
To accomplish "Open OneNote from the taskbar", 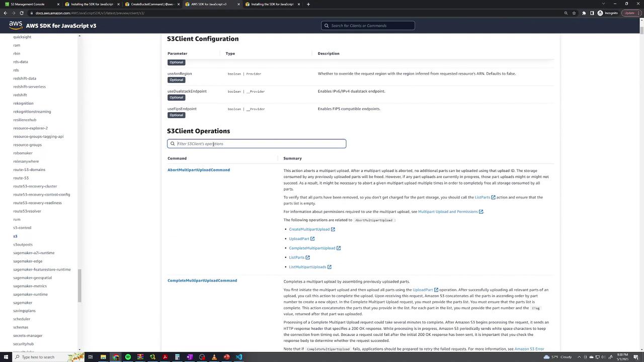I will 190,357.
